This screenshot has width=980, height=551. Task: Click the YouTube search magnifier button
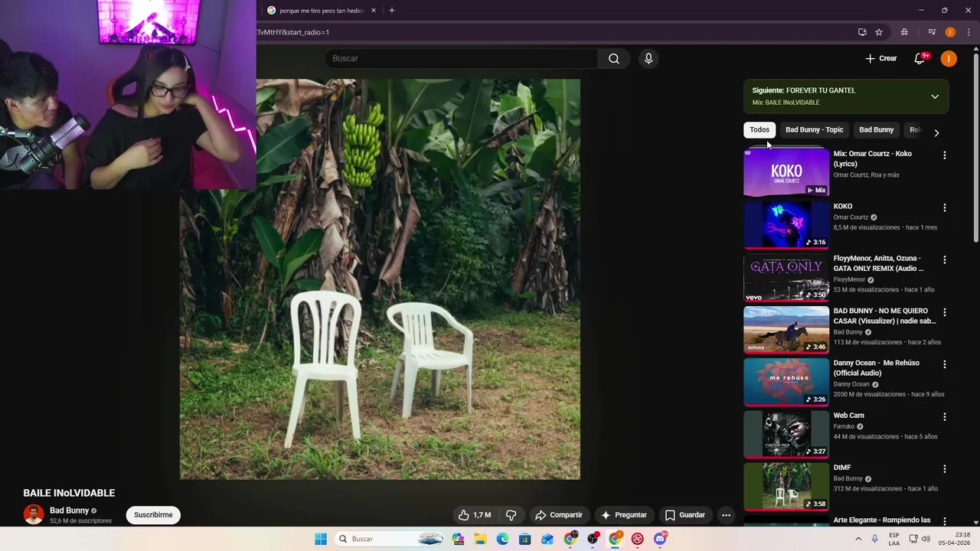(x=614, y=58)
